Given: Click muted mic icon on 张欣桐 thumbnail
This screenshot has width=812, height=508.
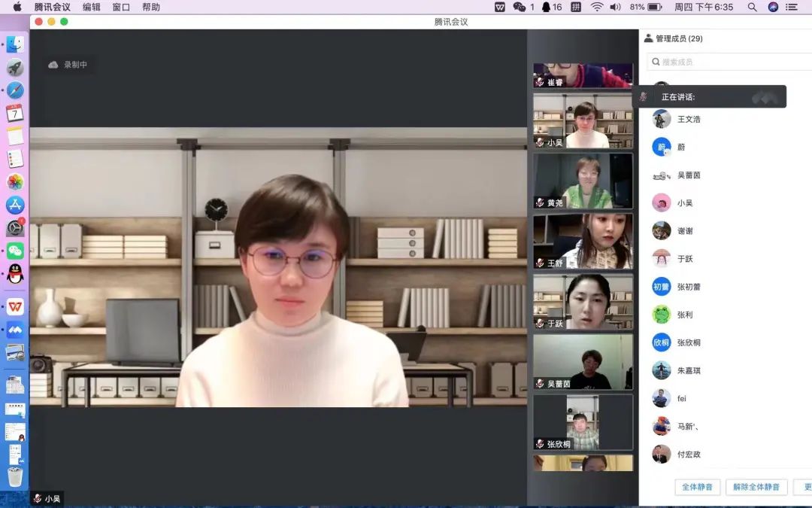Looking at the screenshot, I should pyautogui.click(x=540, y=444).
